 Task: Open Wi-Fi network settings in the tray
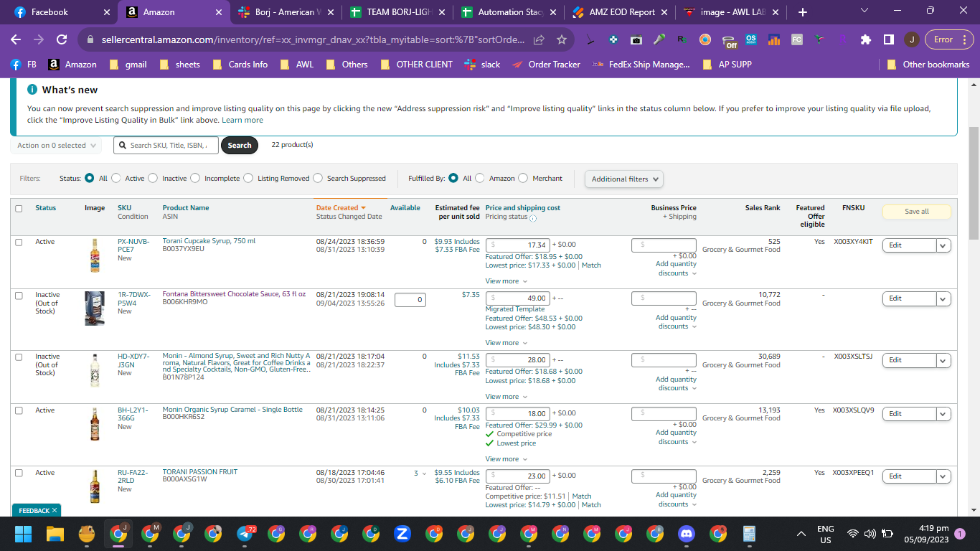(x=853, y=534)
